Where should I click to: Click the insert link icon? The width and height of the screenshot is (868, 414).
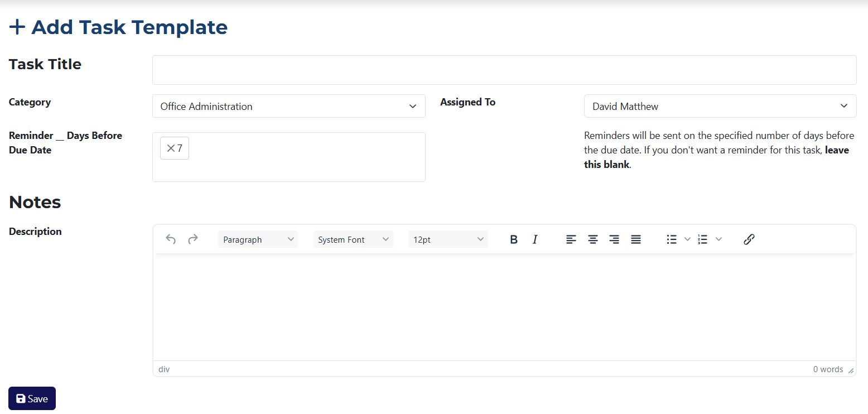coord(749,239)
